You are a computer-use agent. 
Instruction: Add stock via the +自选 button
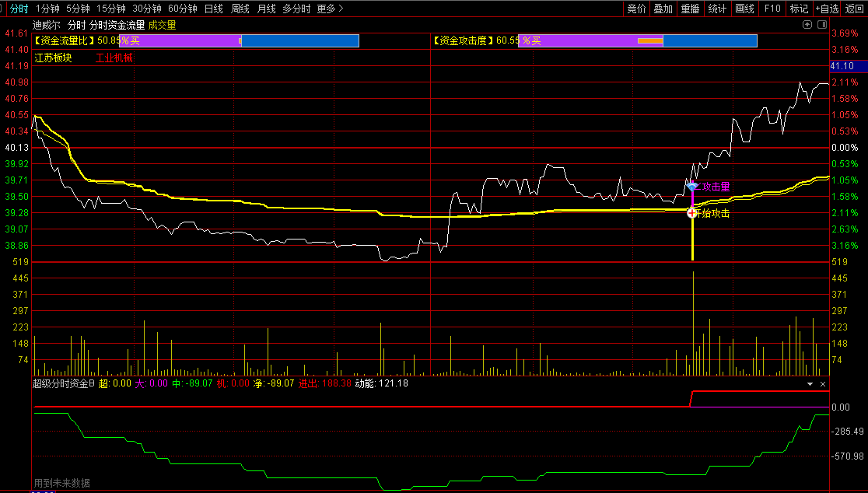827,9
